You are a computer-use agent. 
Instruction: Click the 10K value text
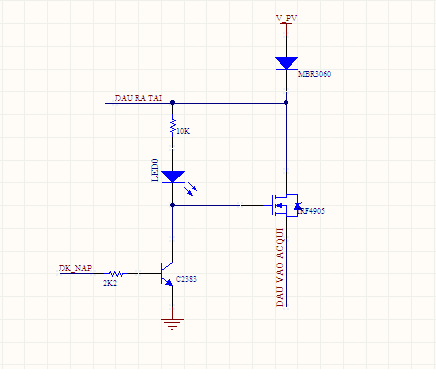[183, 131]
